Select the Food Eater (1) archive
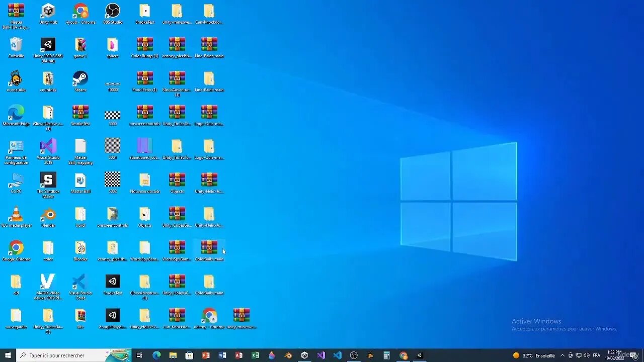The height and width of the screenshot is (362, 644). click(145, 81)
